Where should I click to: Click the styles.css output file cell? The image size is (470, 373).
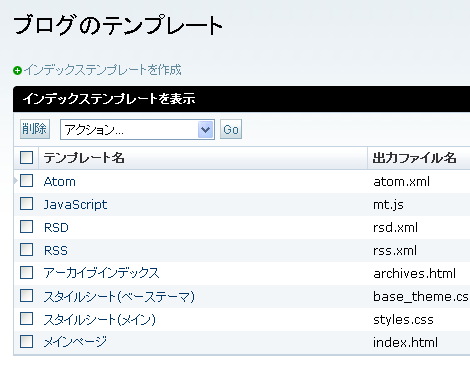[403, 320]
